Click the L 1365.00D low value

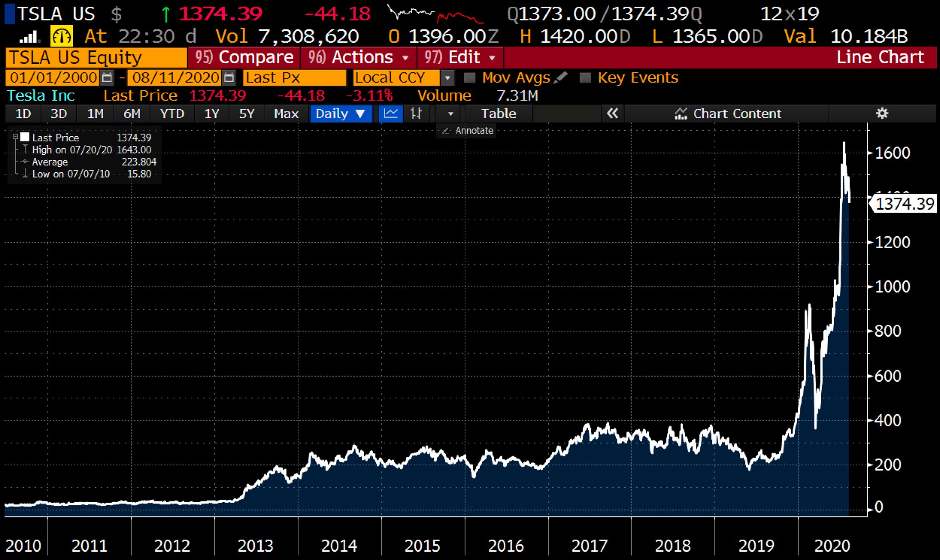tap(707, 36)
